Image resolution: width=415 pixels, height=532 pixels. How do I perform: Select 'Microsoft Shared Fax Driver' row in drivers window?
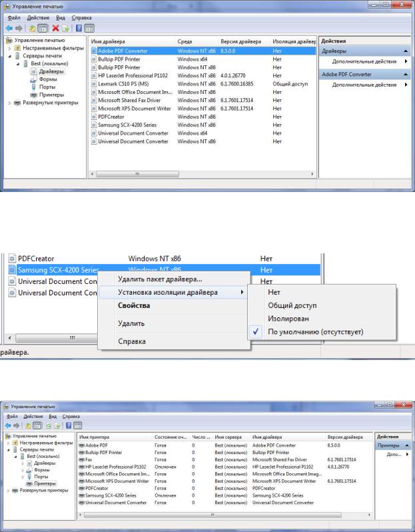tap(202, 101)
